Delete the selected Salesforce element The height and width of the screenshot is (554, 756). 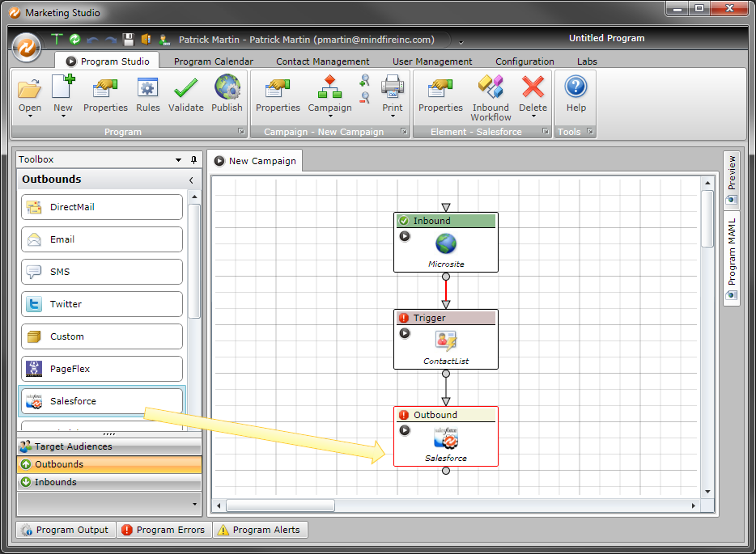tap(533, 94)
